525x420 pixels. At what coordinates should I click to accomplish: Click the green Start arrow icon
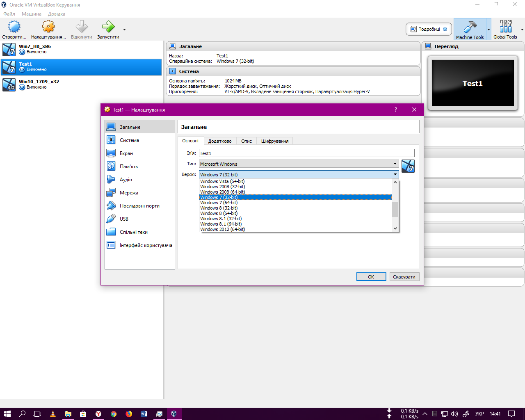coord(108,27)
